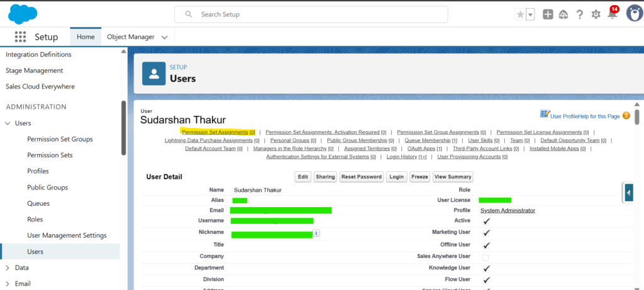Open the App Launcher dots grid
Viewport: 644px width, 290px height.
point(20,36)
